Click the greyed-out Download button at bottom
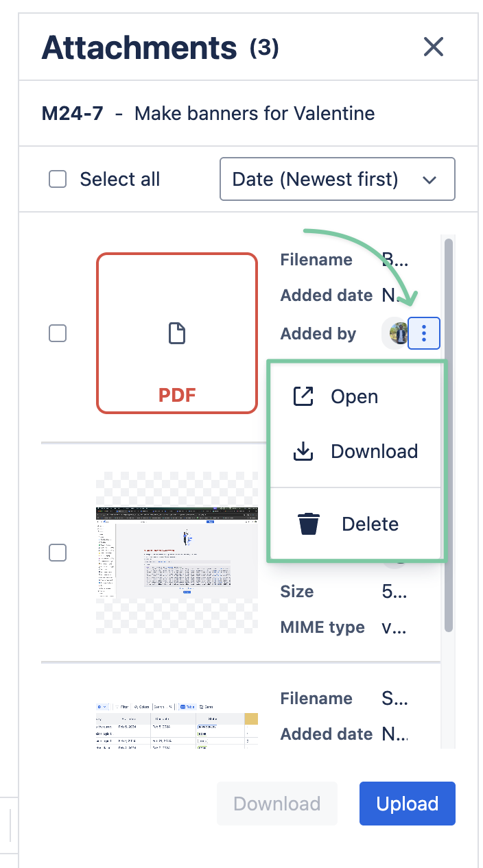The height and width of the screenshot is (868, 483). tap(277, 804)
